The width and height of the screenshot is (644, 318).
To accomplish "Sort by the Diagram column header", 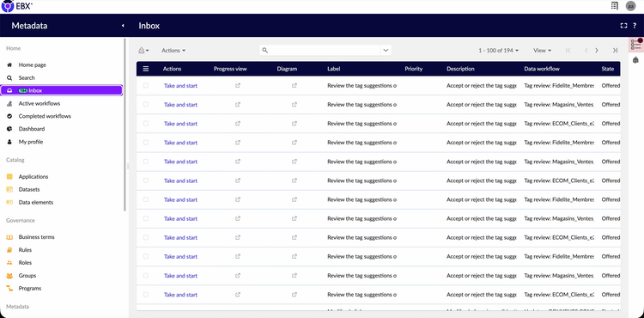I will point(287,69).
